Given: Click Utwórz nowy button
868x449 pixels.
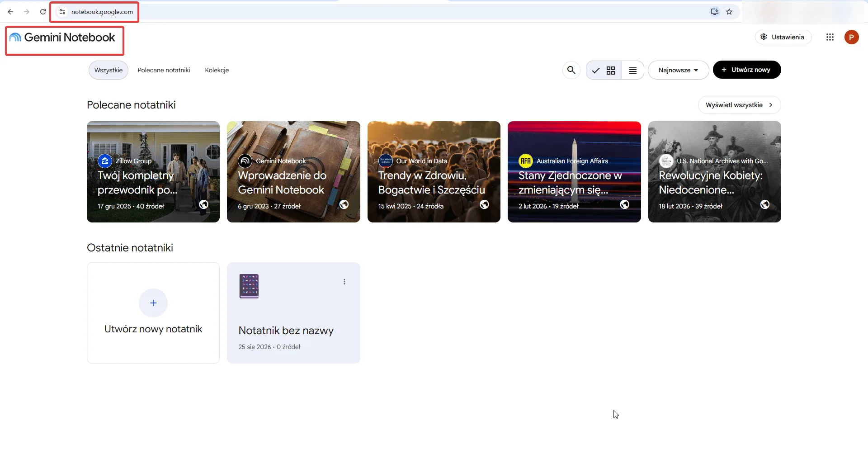Looking at the screenshot, I should click(x=747, y=70).
